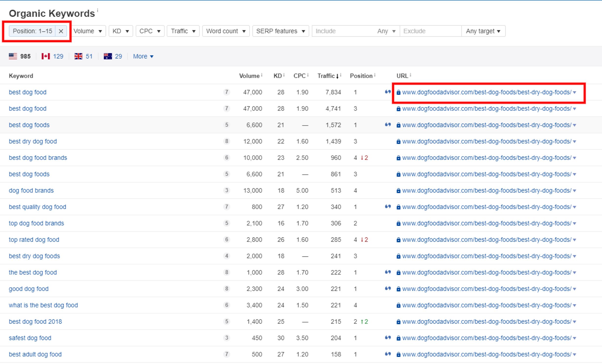This screenshot has height=364, width=602.
Task: Click info icon beside Organic Keywords title
Action: [98, 10]
